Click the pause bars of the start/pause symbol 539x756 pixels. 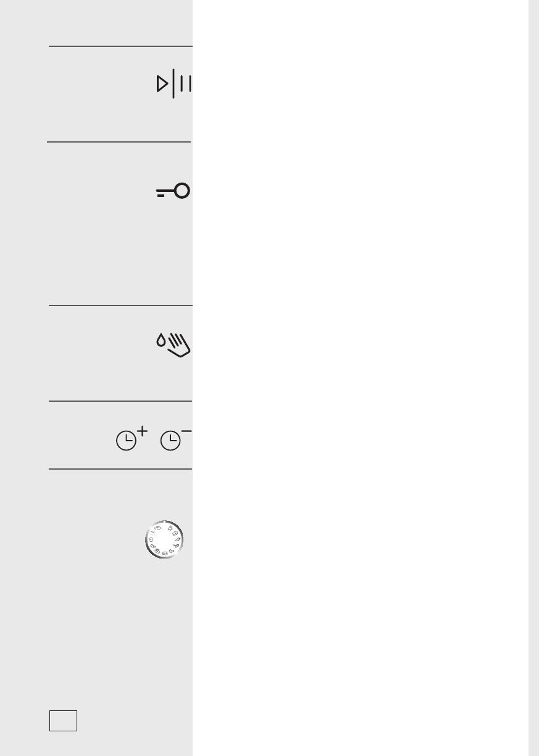click(x=187, y=84)
